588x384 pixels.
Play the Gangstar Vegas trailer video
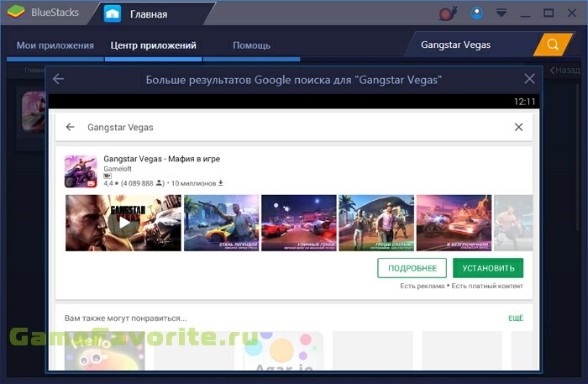123,223
